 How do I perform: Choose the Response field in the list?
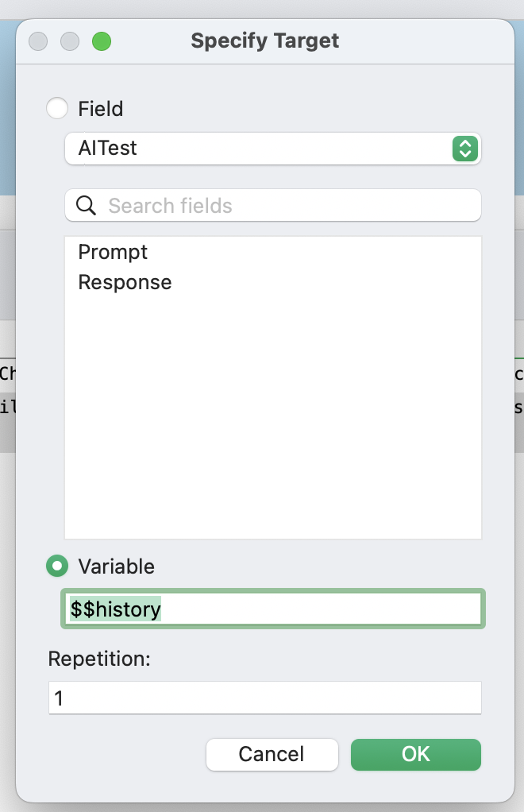[125, 282]
